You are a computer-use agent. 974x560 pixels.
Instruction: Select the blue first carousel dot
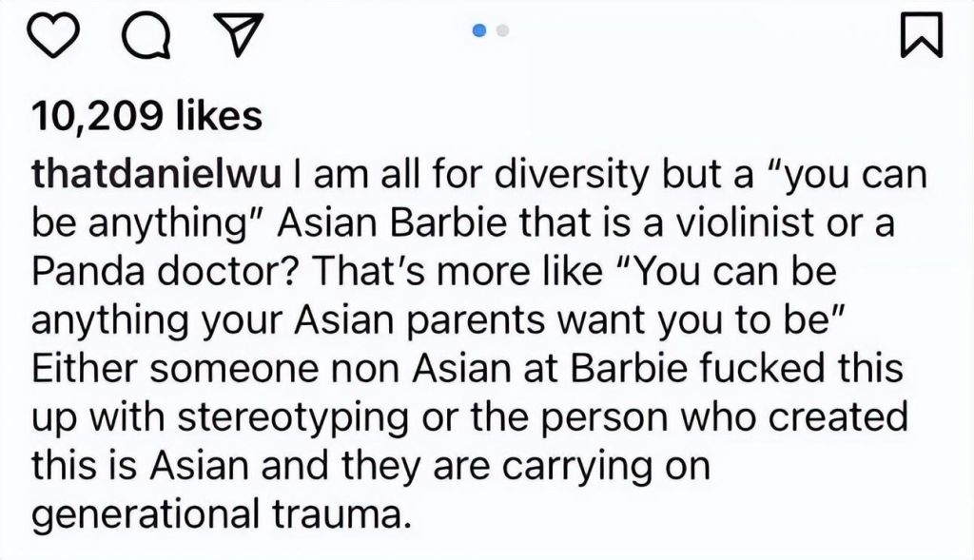click(x=479, y=29)
